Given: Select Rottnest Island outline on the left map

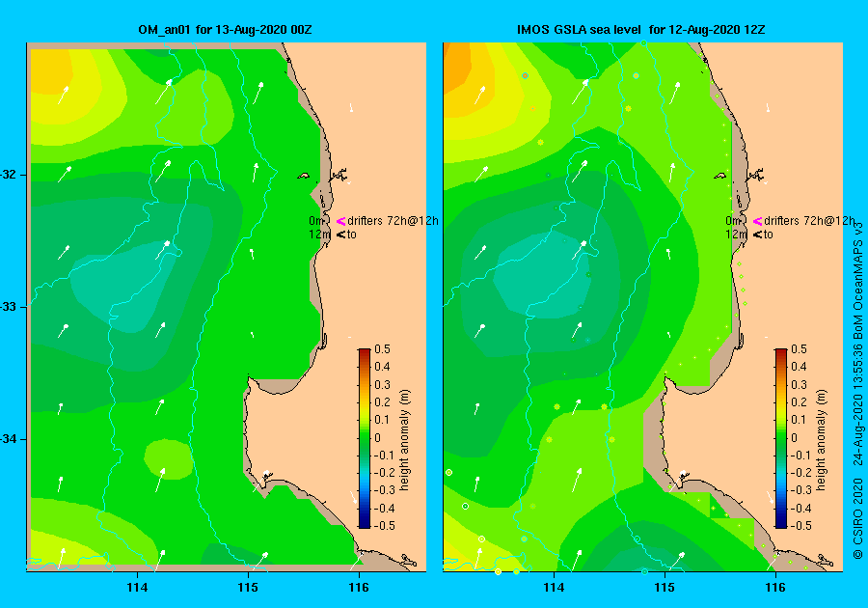Looking at the screenshot, I should click(304, 176).
